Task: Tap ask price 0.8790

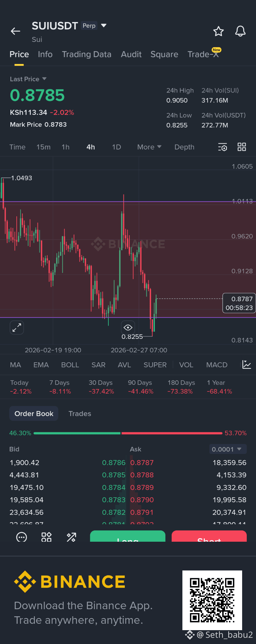Action: [142, 500]
